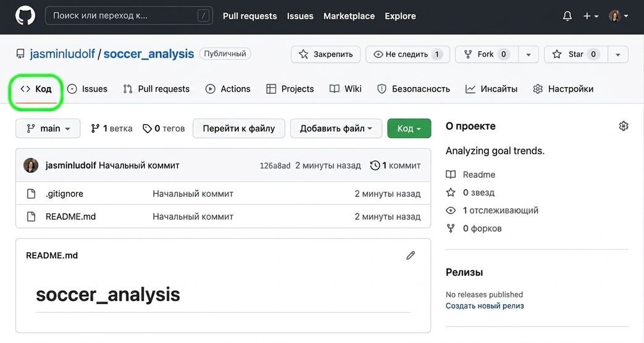
Task: Click the Fork count badge 0
Action: pyautogui.click(x=504, y=54)
